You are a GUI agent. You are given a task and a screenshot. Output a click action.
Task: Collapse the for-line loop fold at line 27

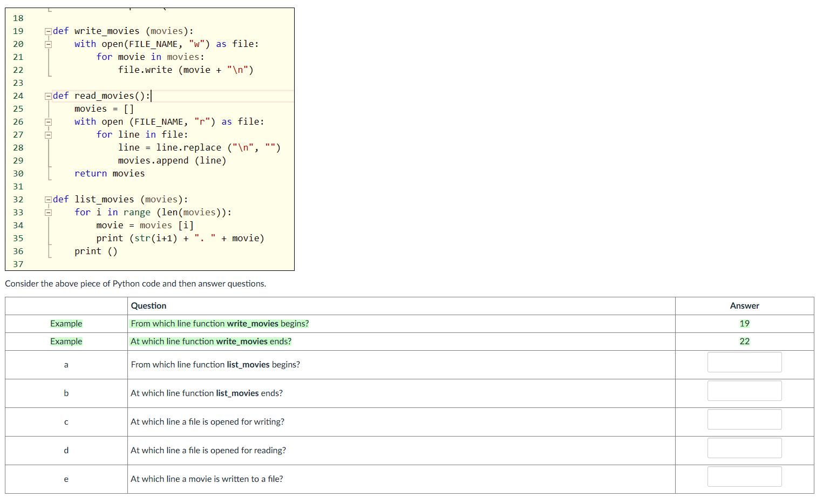pyautogui.click(x=48, y=135)
